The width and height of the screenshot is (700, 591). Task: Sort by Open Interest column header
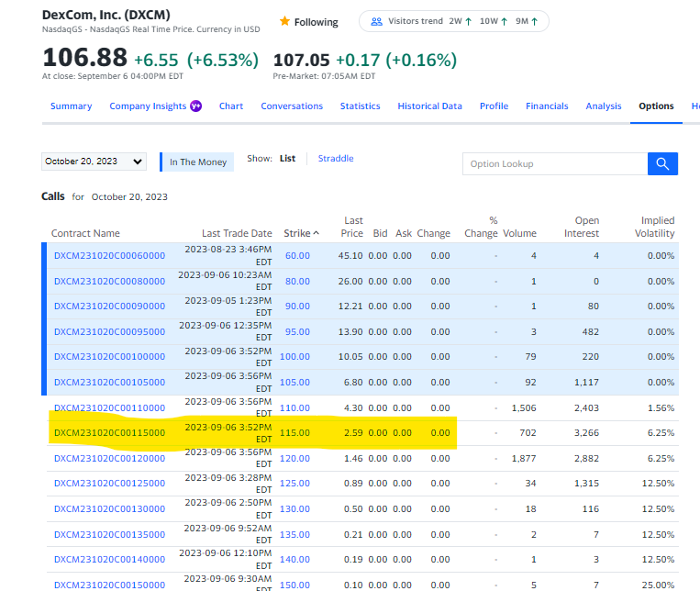[582, 227]
